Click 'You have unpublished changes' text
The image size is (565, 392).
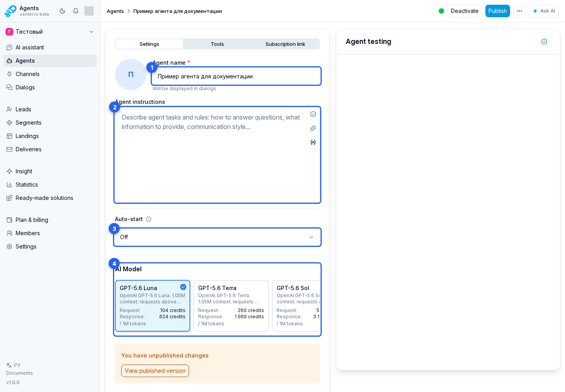tap(165, 356)
